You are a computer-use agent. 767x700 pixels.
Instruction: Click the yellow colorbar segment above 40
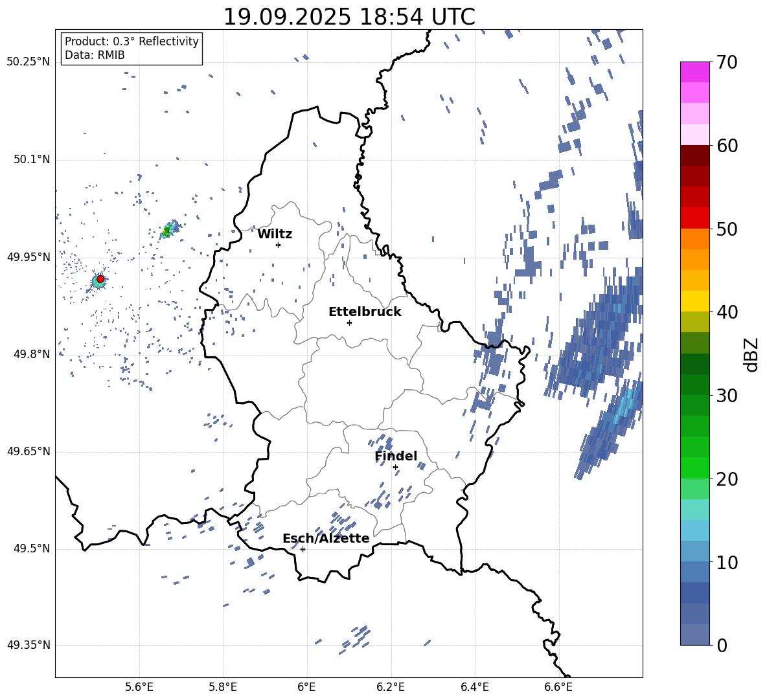tap(694, 301)
